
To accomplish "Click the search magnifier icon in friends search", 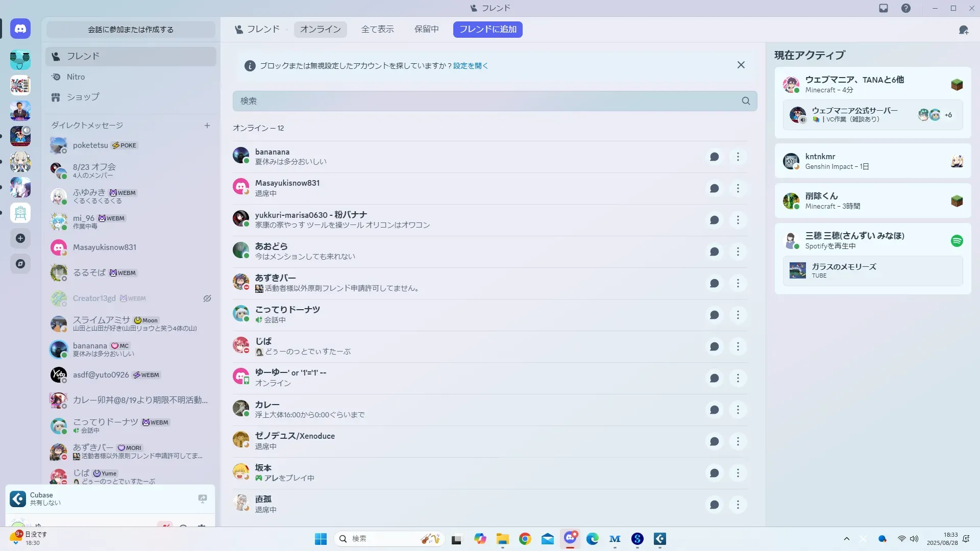I will point(746,101).
